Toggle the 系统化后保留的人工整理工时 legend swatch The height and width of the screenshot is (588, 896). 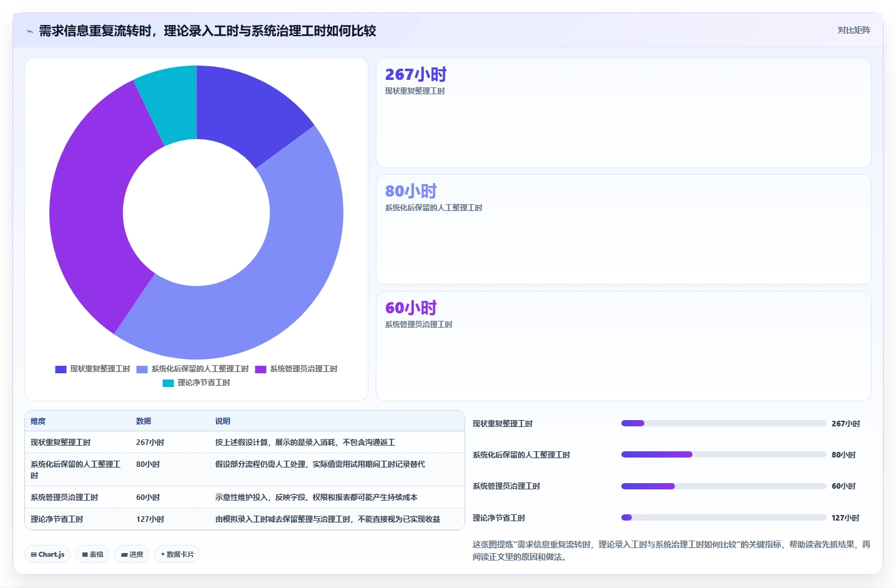(x=142, y=369)
